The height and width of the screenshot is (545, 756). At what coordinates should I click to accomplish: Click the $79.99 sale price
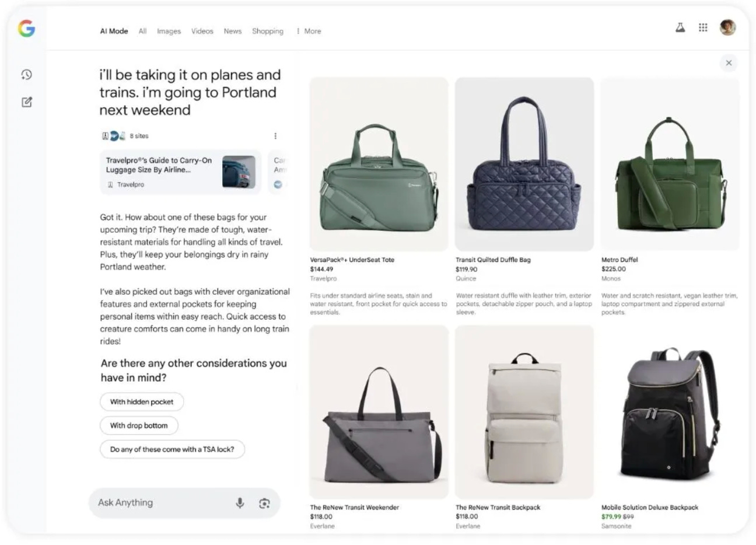coord(611,516)
